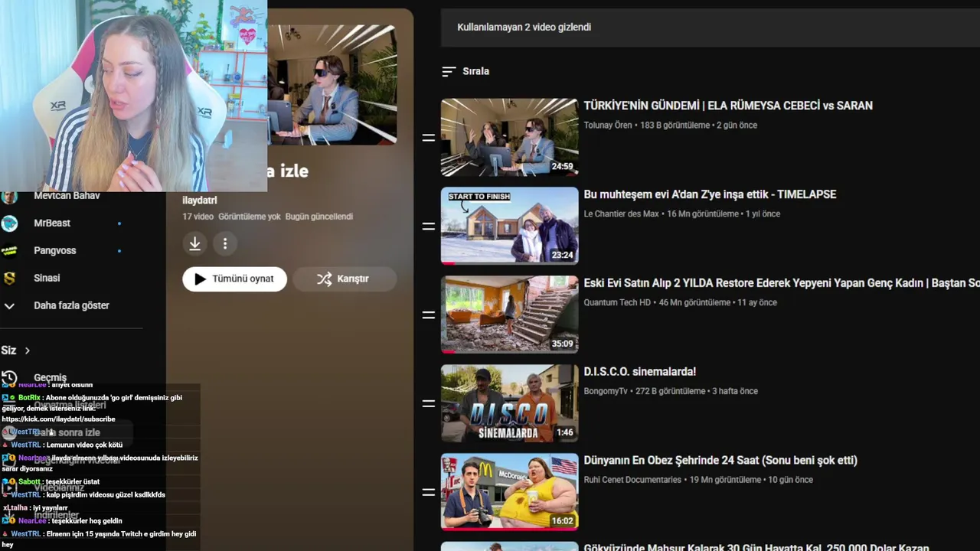The height and width of the screenshot is (551, 980).
Task: Click drag handle beside Eski Evi Satın Alıp video
Action: tap(429, 315)
